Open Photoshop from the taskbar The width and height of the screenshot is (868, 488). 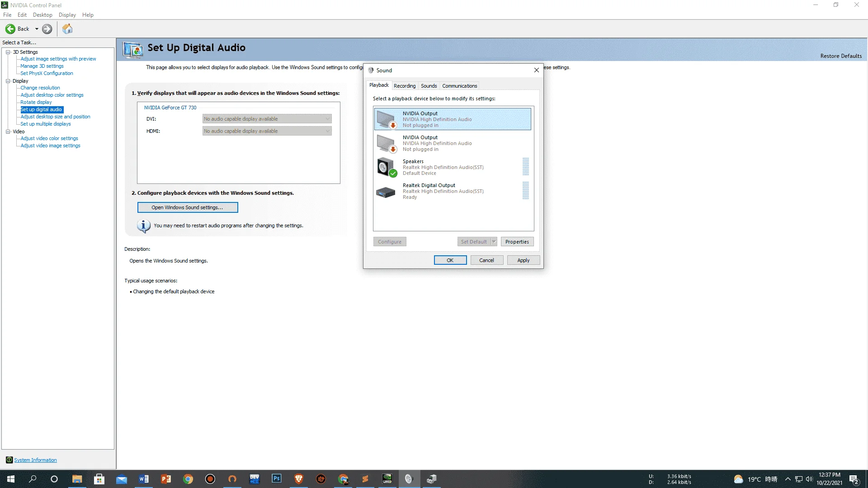(277, 479)
